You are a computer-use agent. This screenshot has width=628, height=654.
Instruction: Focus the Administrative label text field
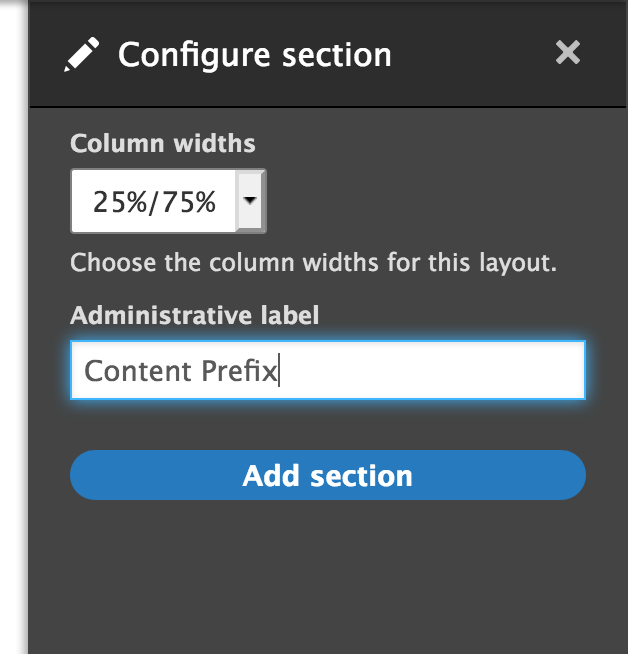328,370
